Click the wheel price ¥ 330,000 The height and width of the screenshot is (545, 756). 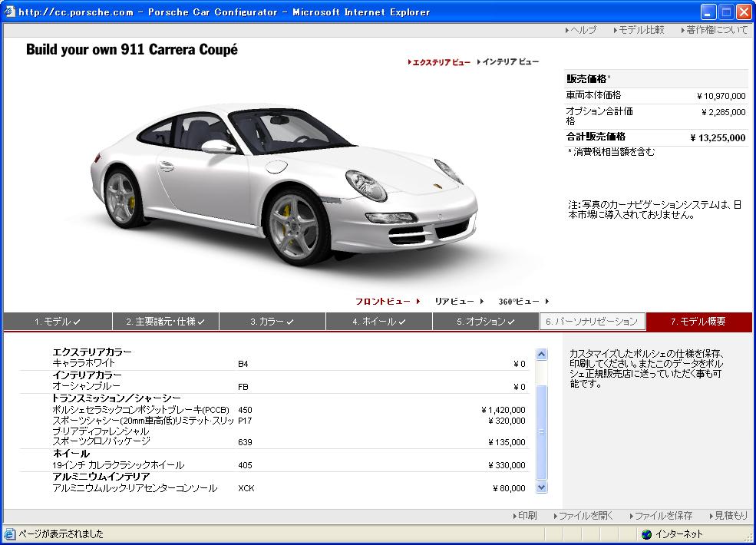click(x=507, y=465)
